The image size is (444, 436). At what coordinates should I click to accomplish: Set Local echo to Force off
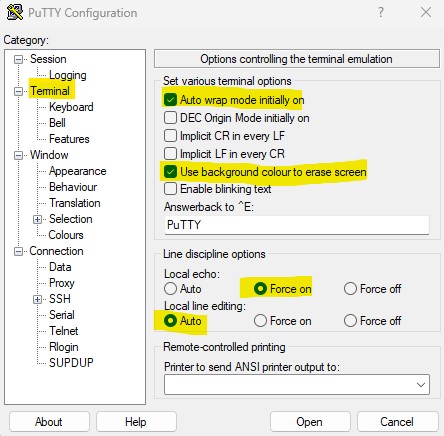pos(350,289)
